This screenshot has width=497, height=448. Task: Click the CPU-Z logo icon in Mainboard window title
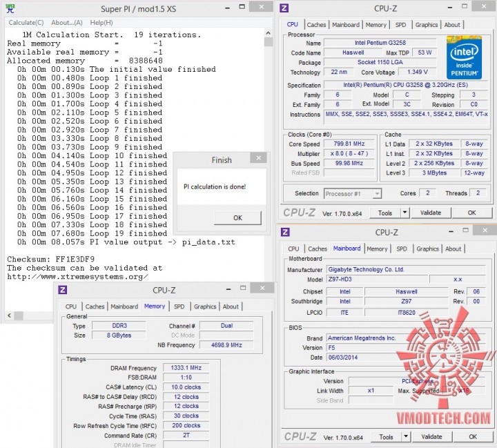pyautogui.click(x=285, y=232)
